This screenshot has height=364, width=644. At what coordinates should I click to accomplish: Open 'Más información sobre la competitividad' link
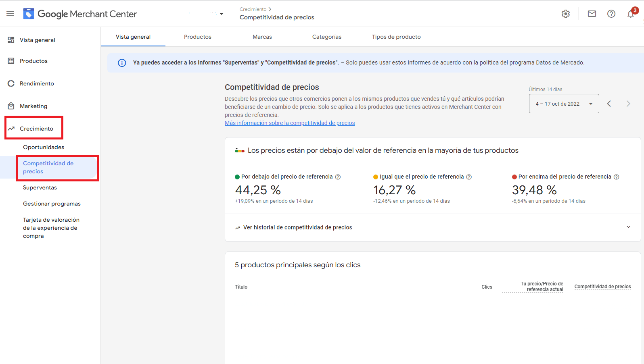pyautogui.click(x=290, y=123)
